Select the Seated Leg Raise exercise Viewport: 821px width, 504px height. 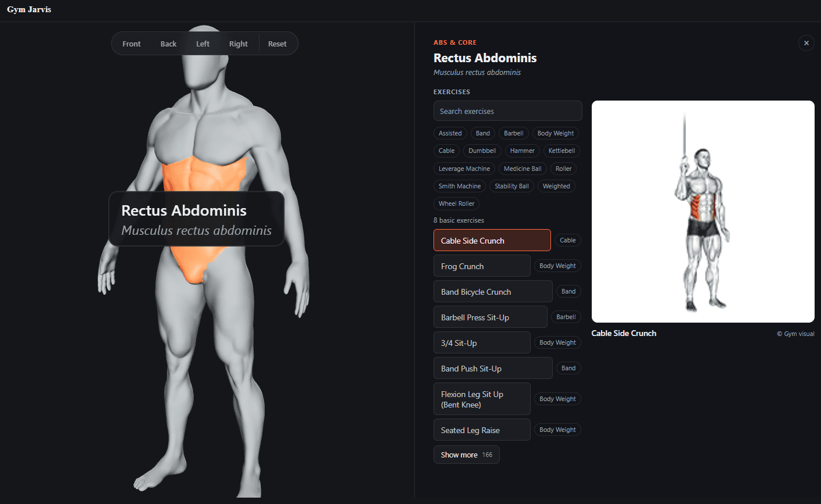pos(482,430)
